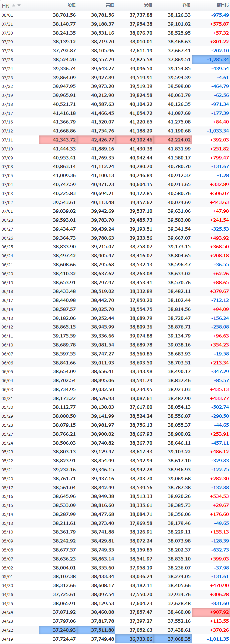This screenshot has height=644, width=230.
Task: Select the +799.47 change value
Action: (x=219, y=158)
